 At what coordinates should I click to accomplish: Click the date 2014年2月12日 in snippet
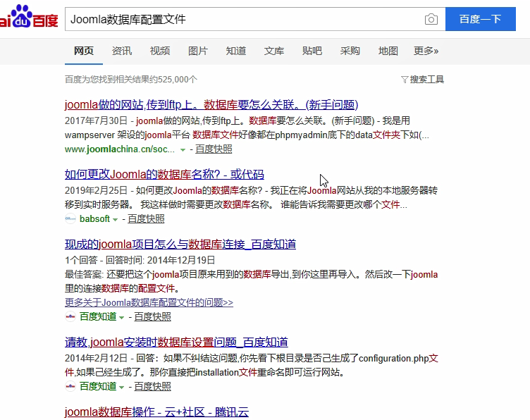coord(96,358)
